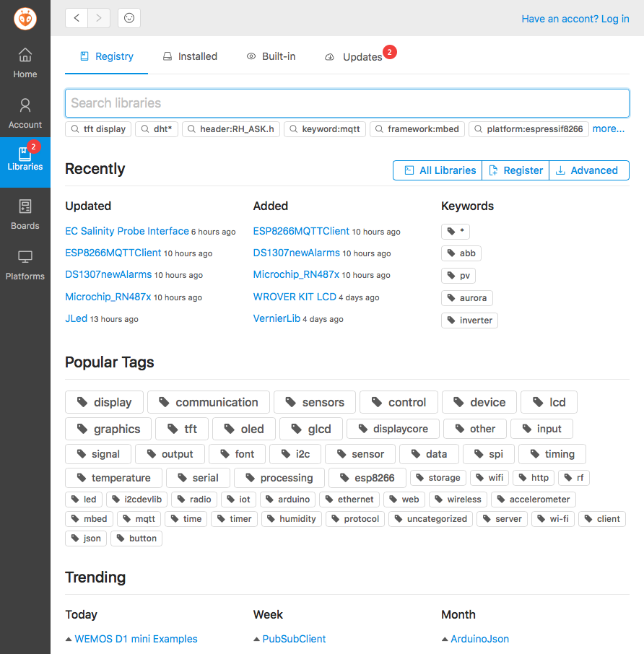Screen dimensions: 644x654
Task: Click the Advanced button
Action: (589, 170)
